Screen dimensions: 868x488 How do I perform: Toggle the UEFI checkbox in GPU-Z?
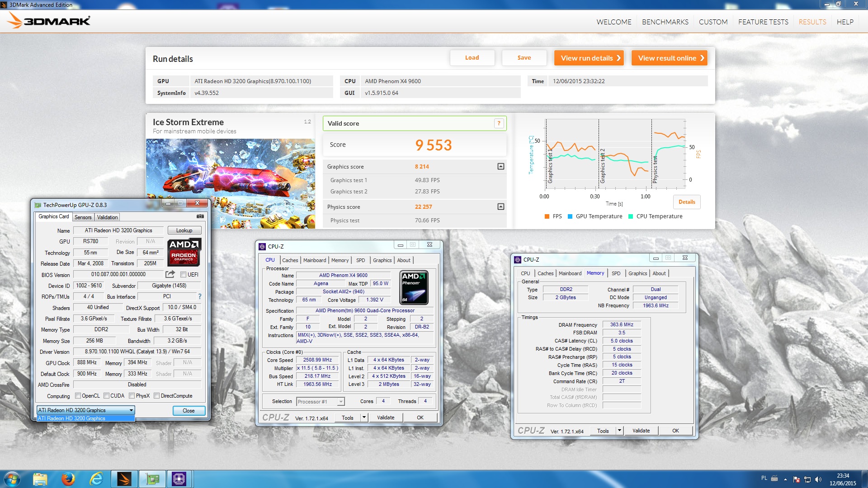(183, 274)
